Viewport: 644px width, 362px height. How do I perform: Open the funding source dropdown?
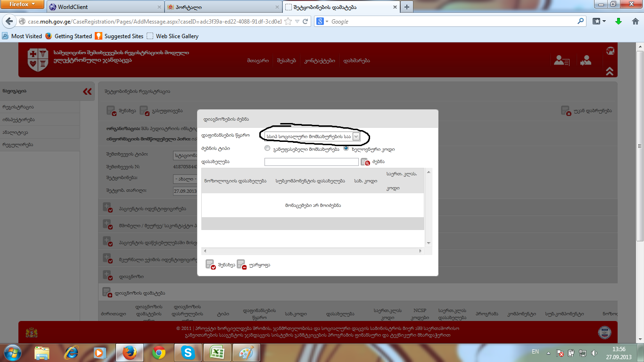tap(356, 136)
